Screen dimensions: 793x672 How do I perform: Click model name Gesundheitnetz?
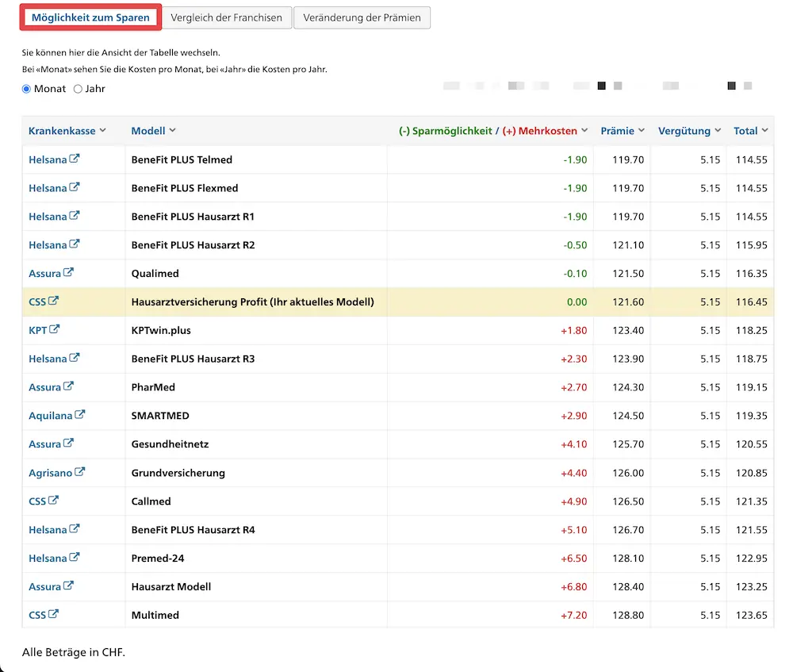170,444
